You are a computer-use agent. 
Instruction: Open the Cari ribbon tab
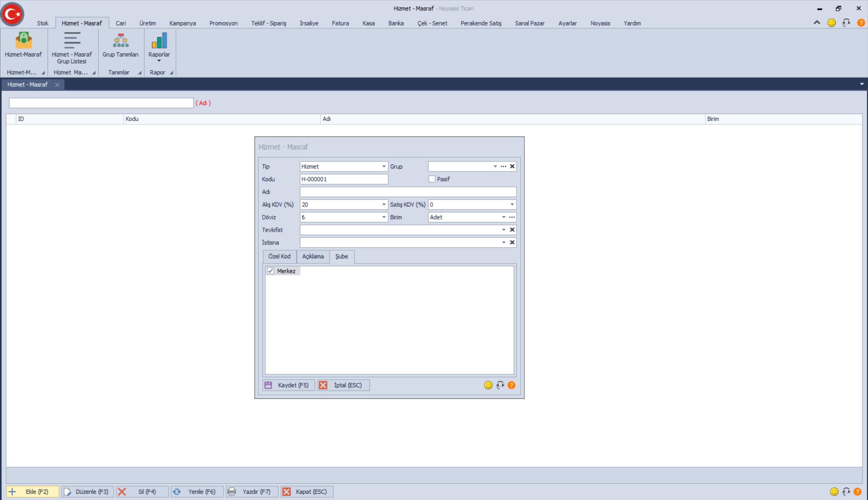[x=120, y=23]
